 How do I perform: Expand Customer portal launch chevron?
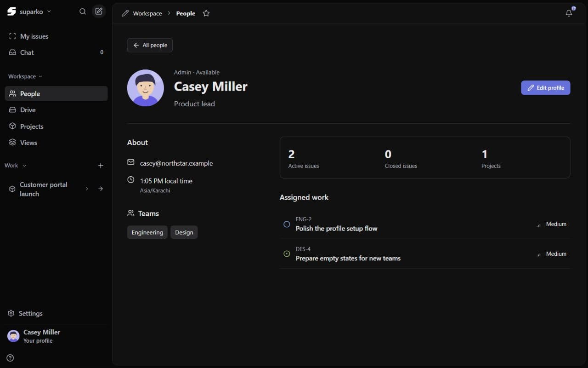point(87,189)
